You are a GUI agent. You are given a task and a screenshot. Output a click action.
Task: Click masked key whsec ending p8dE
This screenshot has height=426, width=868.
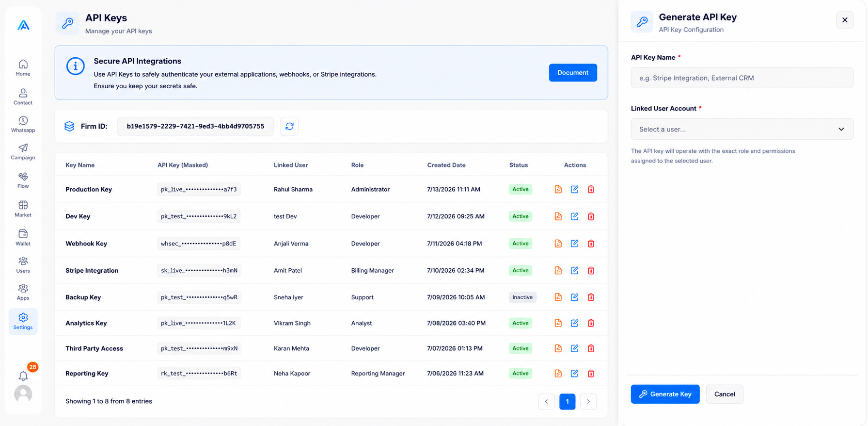(198, 244)
